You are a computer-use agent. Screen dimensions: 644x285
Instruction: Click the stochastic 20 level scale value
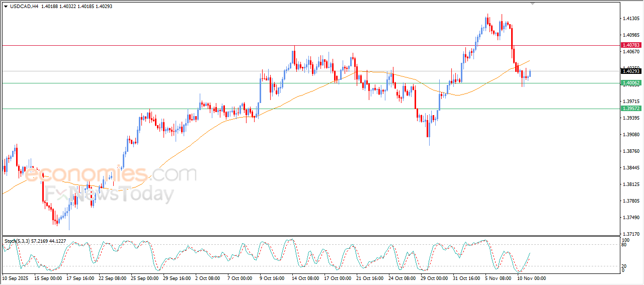(x=624, y=266)
